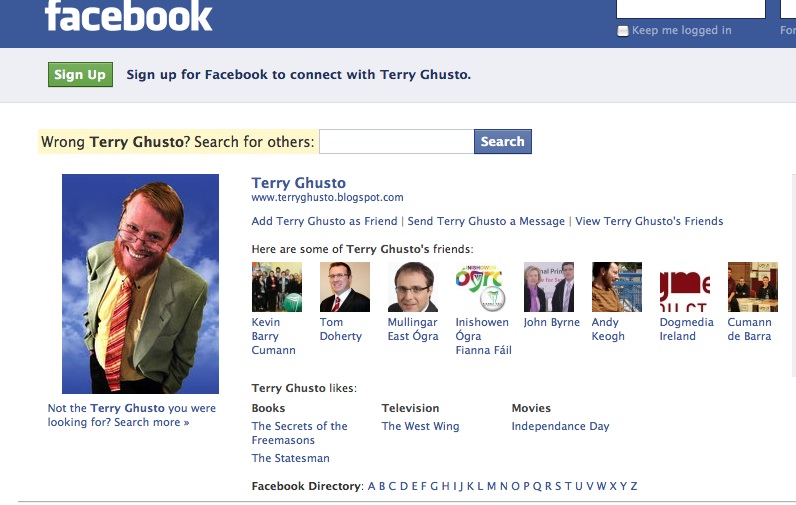Click Add Terry Ghusto as Friend

pyautogui.click(x=324, y=221)
